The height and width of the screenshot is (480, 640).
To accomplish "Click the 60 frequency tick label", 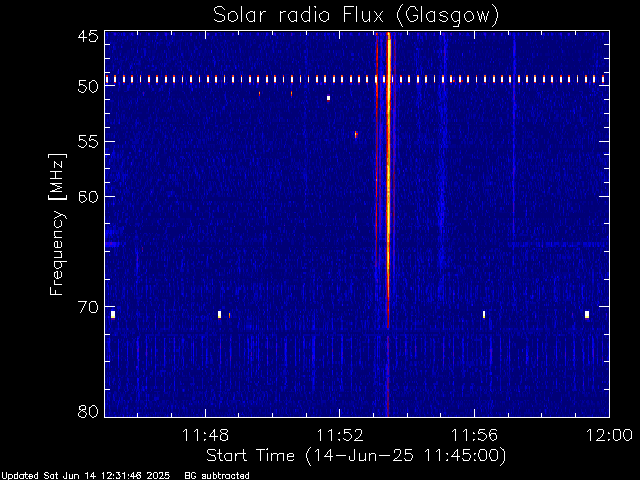I will coord(88,196).
